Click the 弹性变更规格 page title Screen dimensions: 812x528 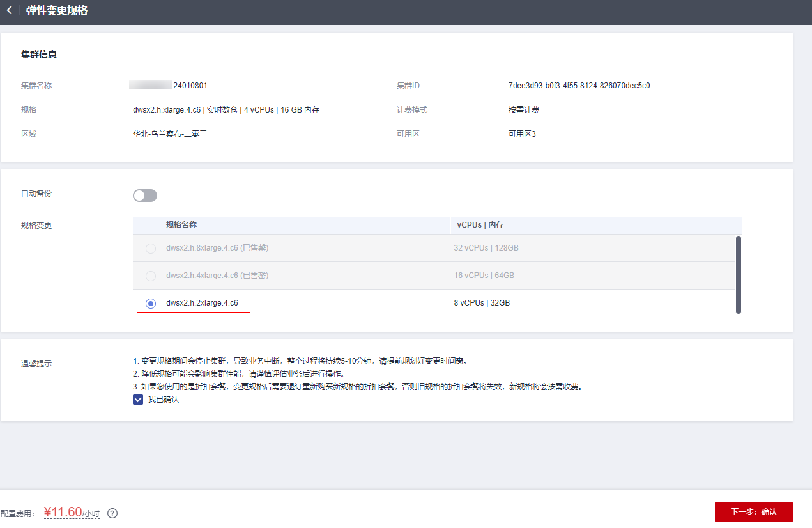(57, 11)
